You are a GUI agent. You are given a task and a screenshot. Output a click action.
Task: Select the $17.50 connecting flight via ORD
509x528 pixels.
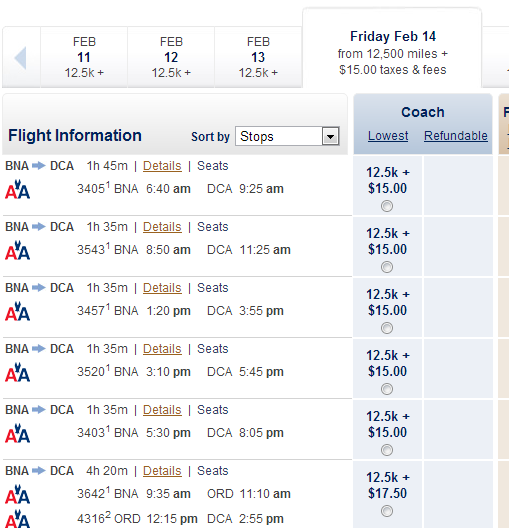pos(387,511)
